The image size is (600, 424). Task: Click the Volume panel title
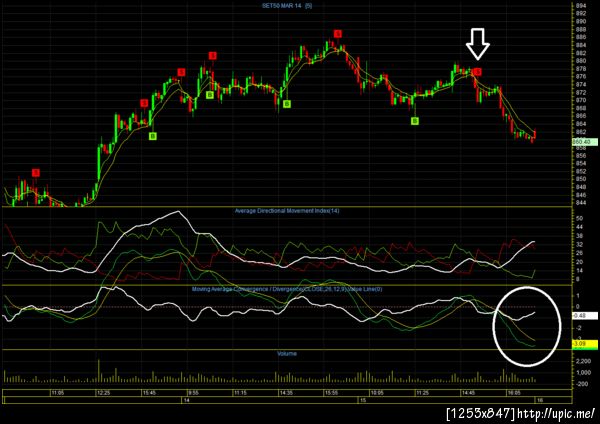point(287,354)
